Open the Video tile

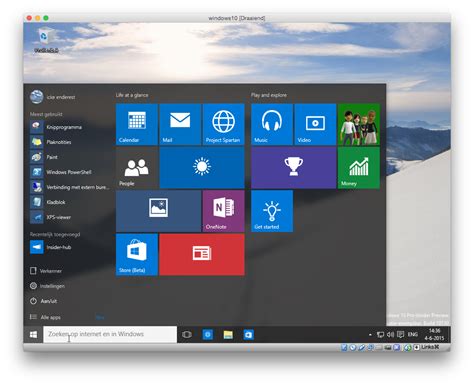pyautogui.click(x=315, y=124)
